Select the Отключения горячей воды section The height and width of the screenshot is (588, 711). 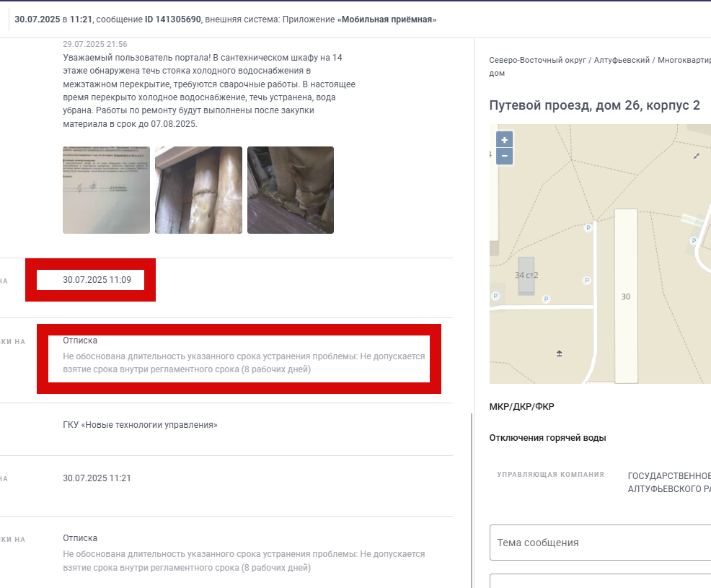(547, 438)
